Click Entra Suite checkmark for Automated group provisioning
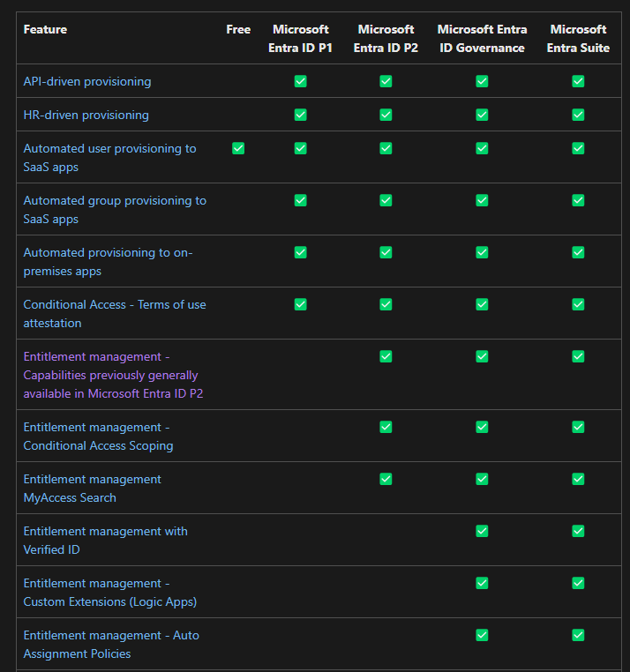Viewport: 630px width, 672px height. click(x=578, y=200)
